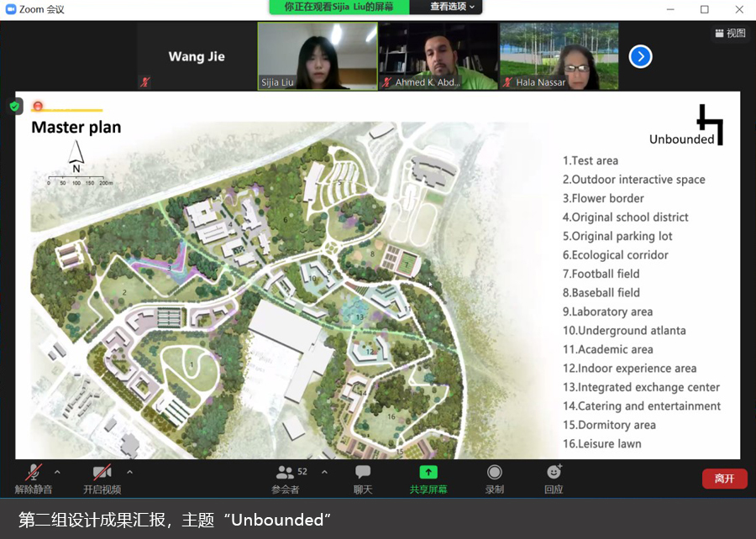Expand audio options caret beside 解除静音
The width and height of the screenshot is (756, 539).
click(57, 472)
